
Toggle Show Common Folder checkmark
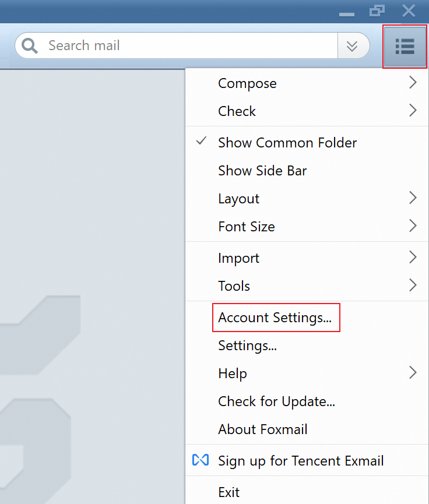click(202, 142)
